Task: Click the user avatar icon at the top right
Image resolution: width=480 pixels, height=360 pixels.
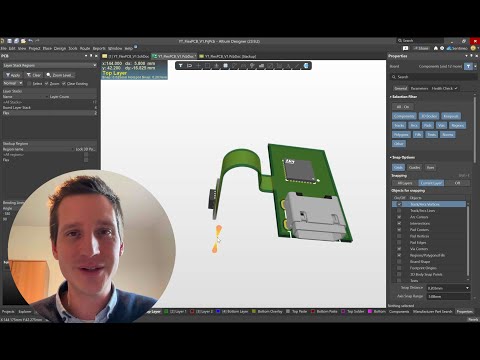Action: click(473, 48)
